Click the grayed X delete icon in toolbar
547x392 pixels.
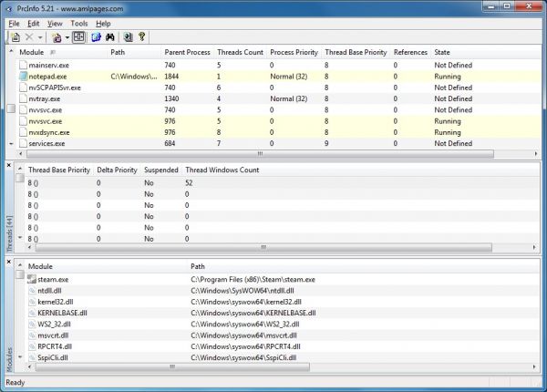[x=30, y=37]
